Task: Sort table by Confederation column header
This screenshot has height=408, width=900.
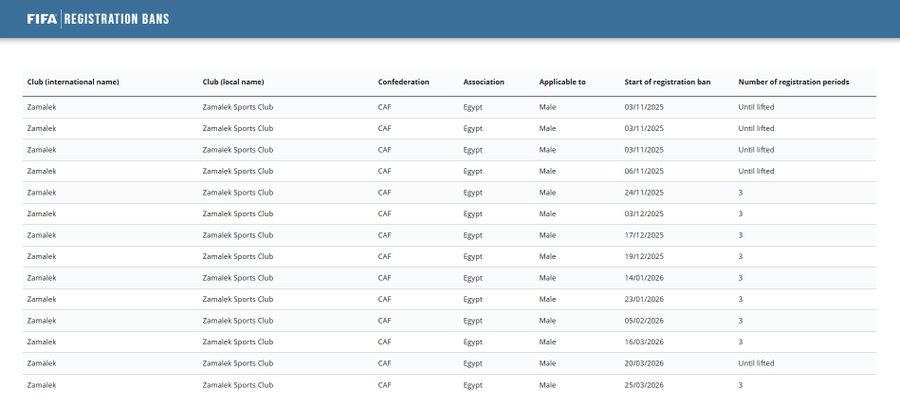Action: (403, 82)
